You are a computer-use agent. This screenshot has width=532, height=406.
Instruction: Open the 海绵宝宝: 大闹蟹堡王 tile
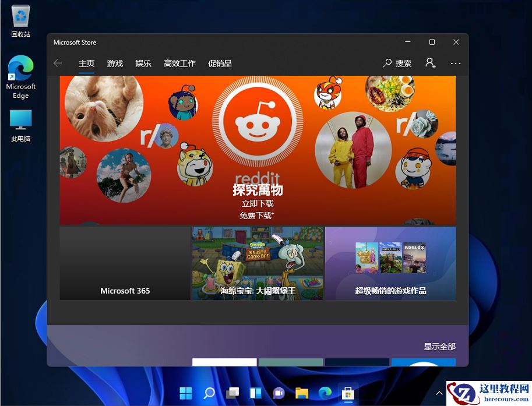[x=257, y=262]
